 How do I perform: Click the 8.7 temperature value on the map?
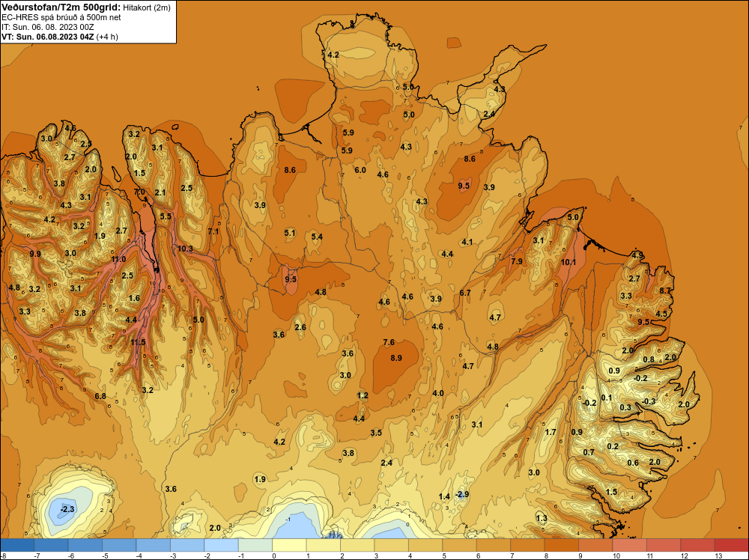coord(665,290)
